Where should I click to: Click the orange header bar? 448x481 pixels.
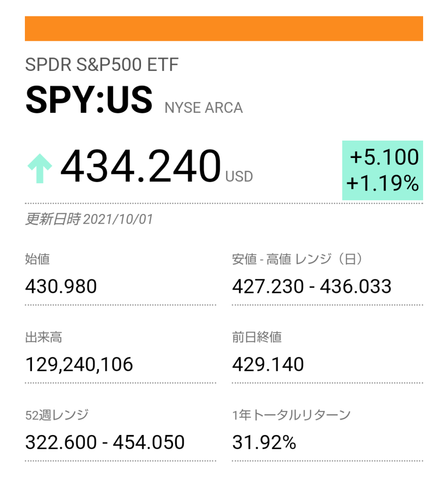[x=224, y=29]
